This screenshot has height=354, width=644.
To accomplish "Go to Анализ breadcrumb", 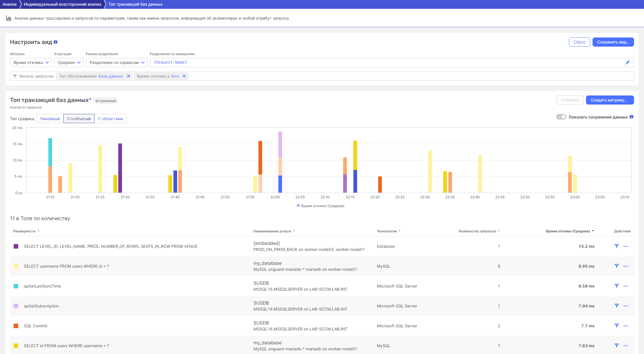I will tap(9, 4).
